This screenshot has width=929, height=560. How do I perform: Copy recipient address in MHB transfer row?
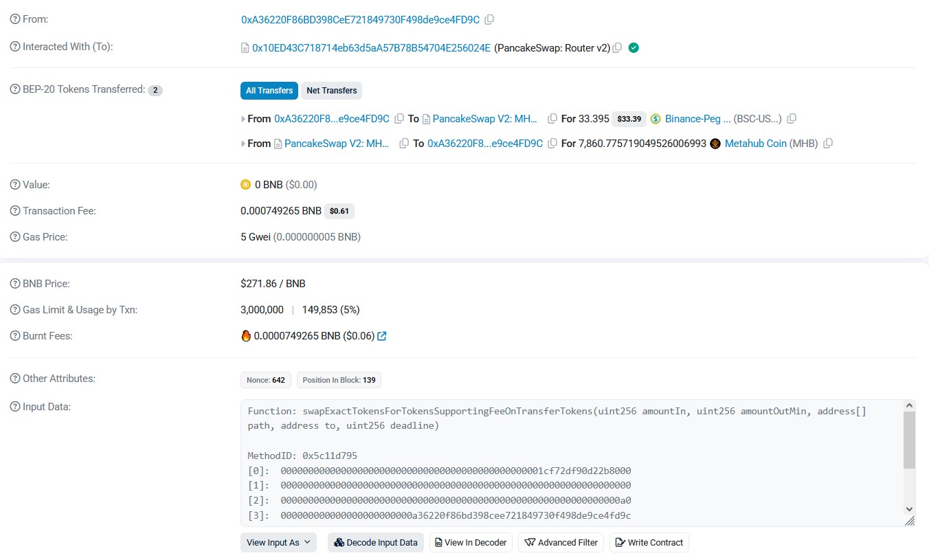(552, 144)
